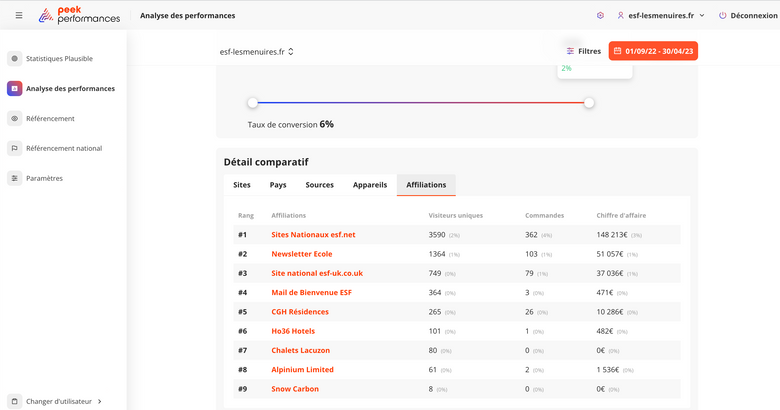
Task: Open the Sites Nationaux esf.net link
Action: (x=313, y=234)
